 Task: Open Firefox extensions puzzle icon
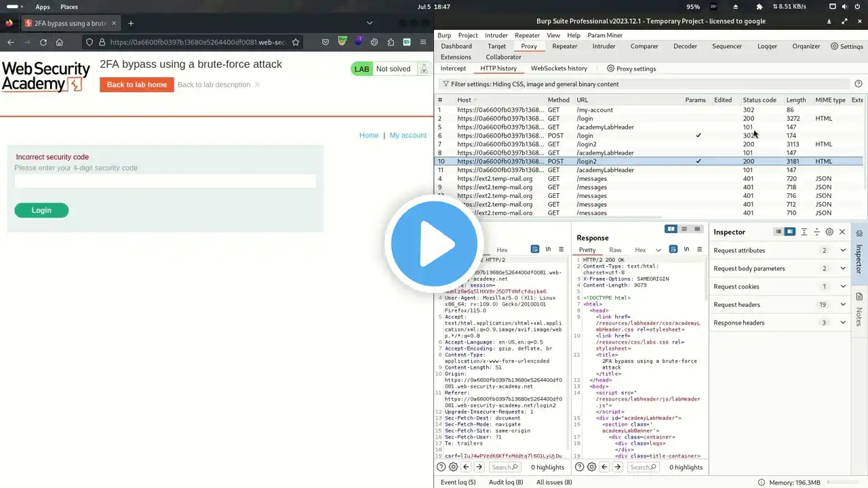coord(391,42)
